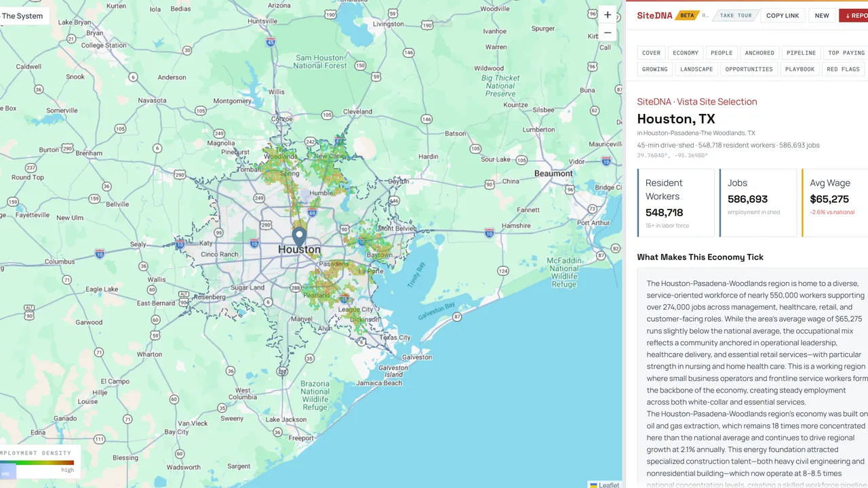Select the Avg Wage stat card
868x488 pixels.
(835, 203)
